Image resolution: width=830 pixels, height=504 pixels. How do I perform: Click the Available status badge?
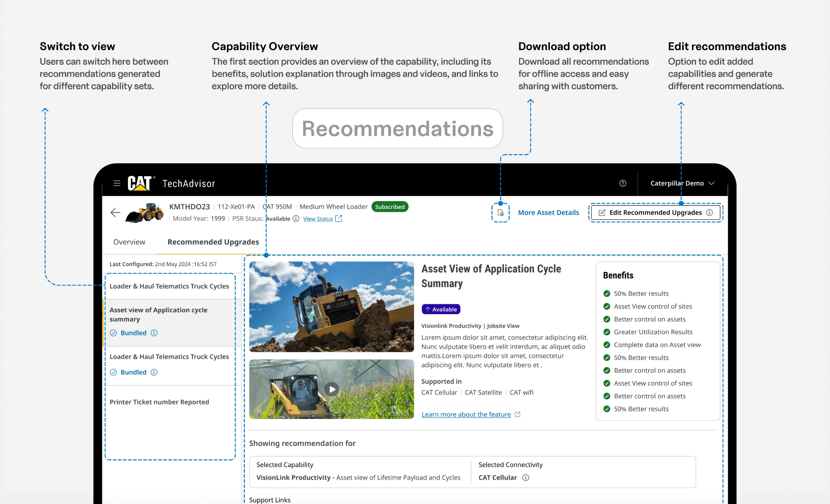pos(441,309)
